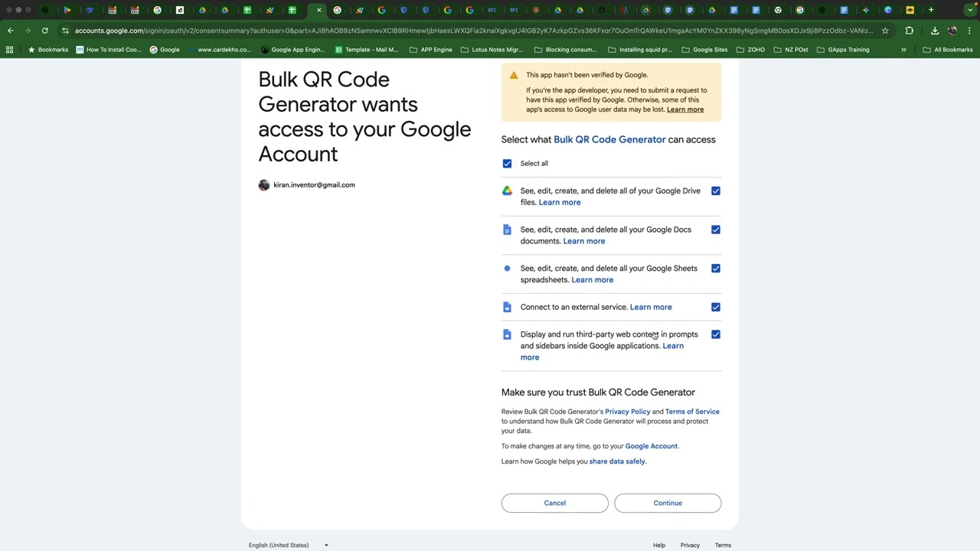The height and width of the screenshot is (551, 980).
Task: Open the English (United States) language dropdown
Action: pos(289,545)
